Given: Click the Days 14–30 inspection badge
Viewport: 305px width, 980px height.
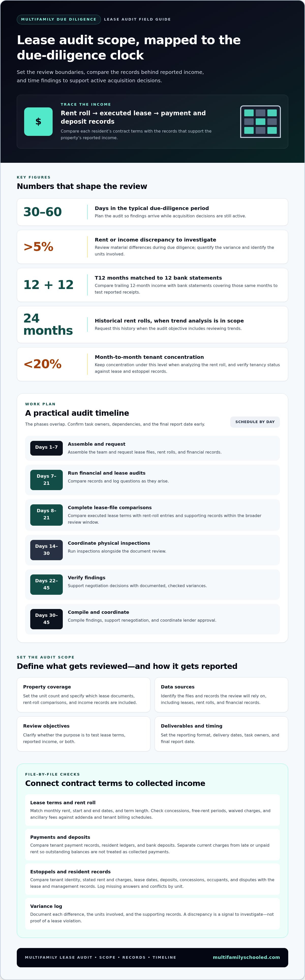Looking at the screenshot, I should pos(47,549).
